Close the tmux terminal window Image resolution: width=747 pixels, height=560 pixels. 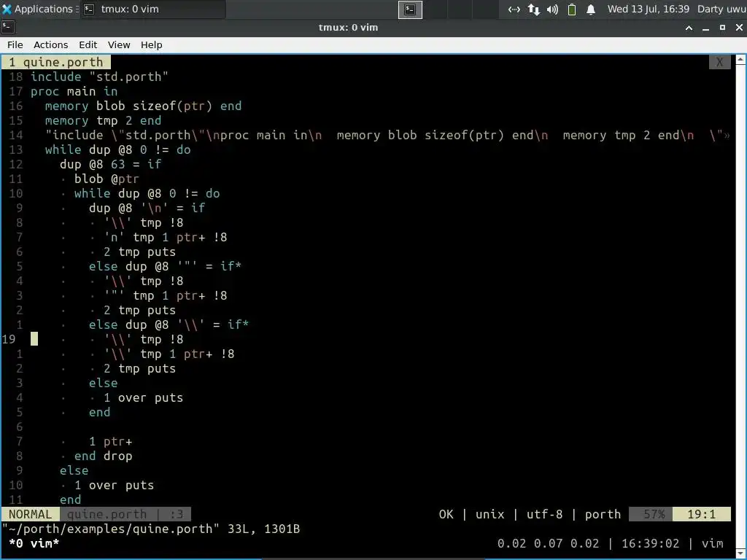coord(739,28)
